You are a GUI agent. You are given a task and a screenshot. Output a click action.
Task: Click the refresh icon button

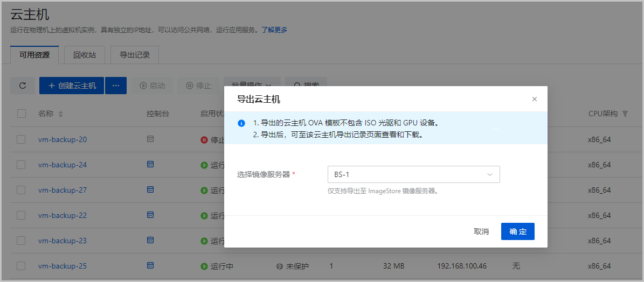click(23, 86)
